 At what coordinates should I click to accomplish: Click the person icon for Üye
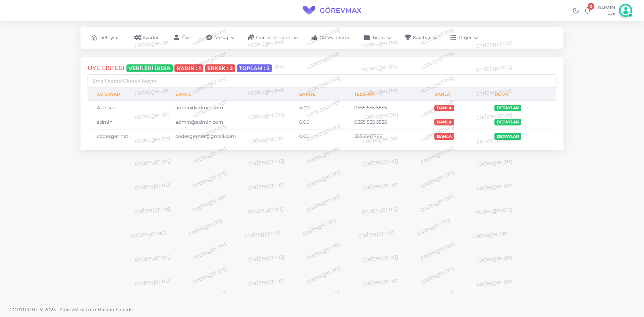176,38
